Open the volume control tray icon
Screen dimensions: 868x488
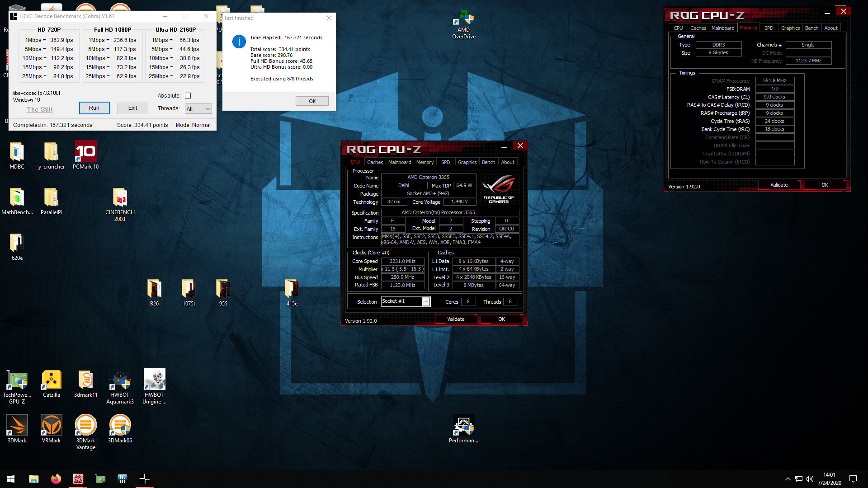coord(809,479)
